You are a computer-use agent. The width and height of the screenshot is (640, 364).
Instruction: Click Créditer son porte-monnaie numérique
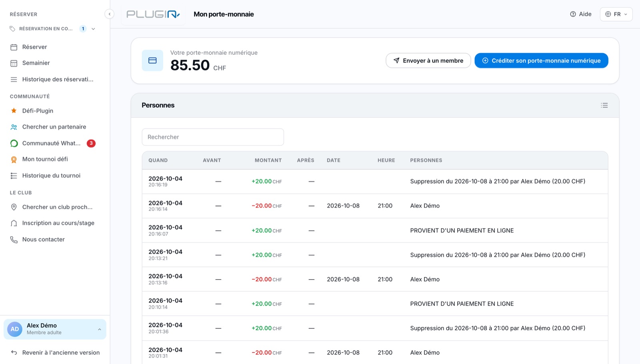pyautogui.click(x=541, y=60)
